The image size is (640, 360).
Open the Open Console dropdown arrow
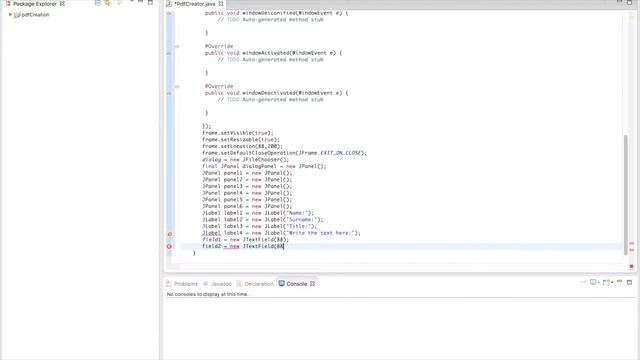pos(612,283)
